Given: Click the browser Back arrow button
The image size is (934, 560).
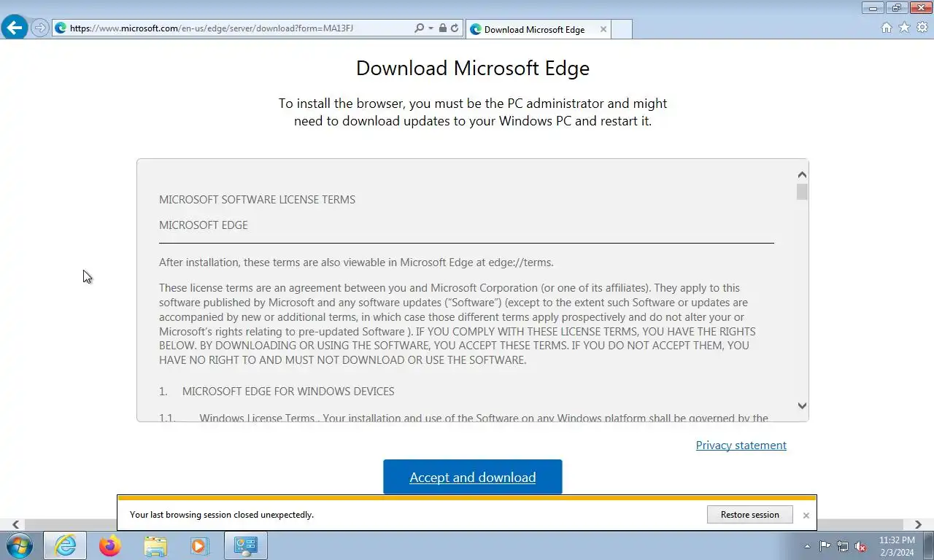Looking at the screenshot, I should click(15, 28).
